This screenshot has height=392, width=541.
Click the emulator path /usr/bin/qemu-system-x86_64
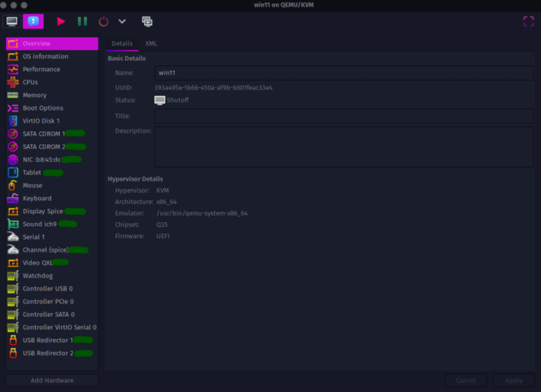click(202, 213)
